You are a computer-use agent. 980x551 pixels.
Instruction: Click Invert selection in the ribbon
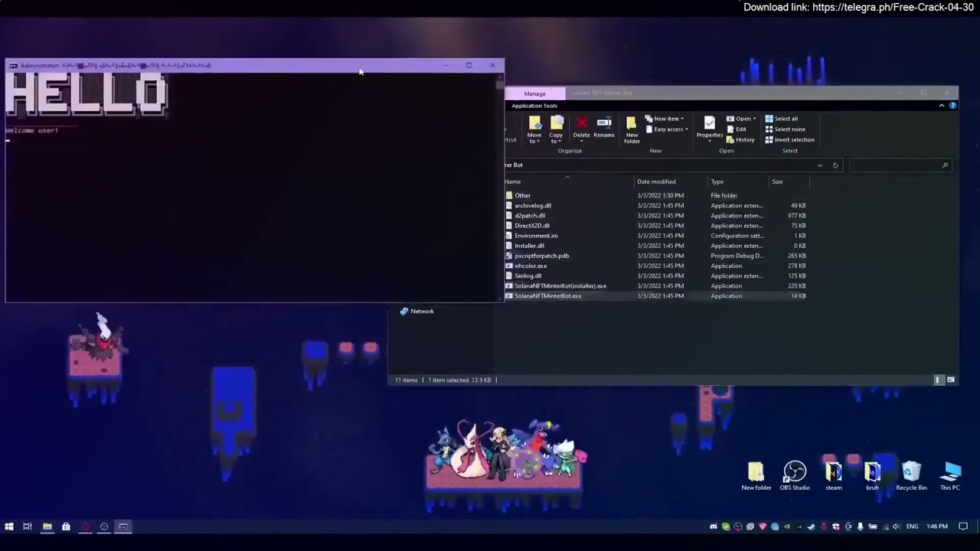click(789, 140)
